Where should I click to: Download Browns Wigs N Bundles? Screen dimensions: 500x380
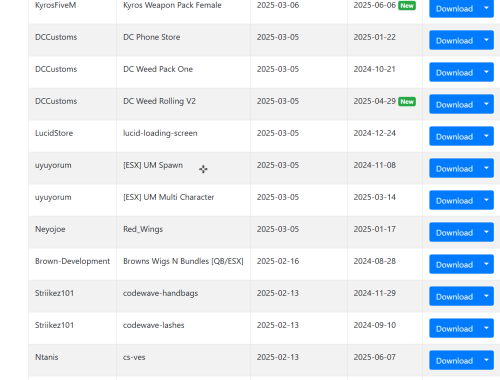pyautogui.click(x=454, y=264)
